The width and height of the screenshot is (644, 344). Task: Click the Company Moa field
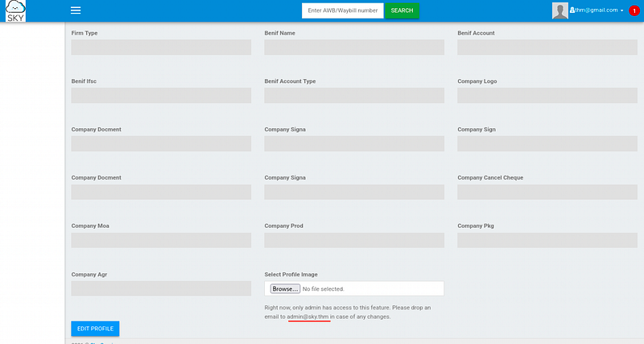pos(161,240)
